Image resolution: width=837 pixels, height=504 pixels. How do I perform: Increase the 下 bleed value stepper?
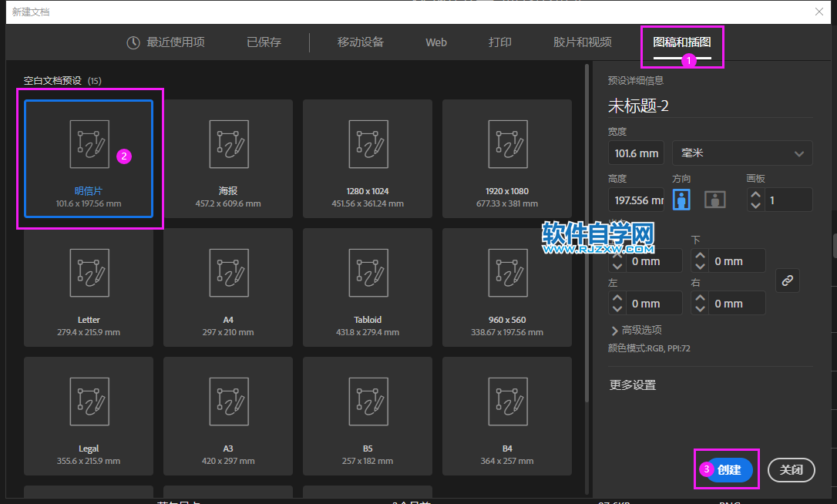tap(699, 256)
